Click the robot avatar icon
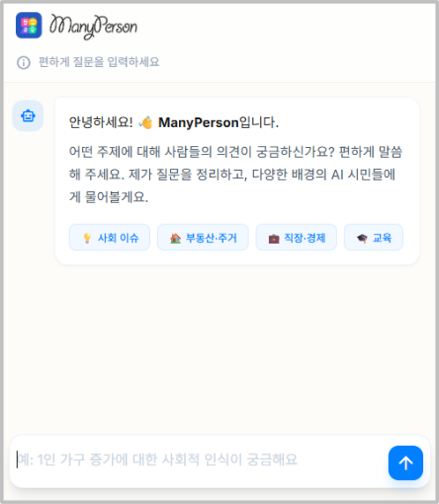Image resolution: width=439 pixels, height=504 pixels. pyautogui.click(x=28, y=115)
